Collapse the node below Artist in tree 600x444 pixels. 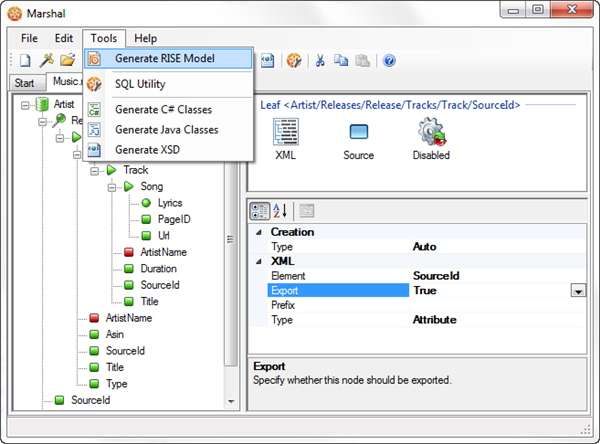(42, 121)
